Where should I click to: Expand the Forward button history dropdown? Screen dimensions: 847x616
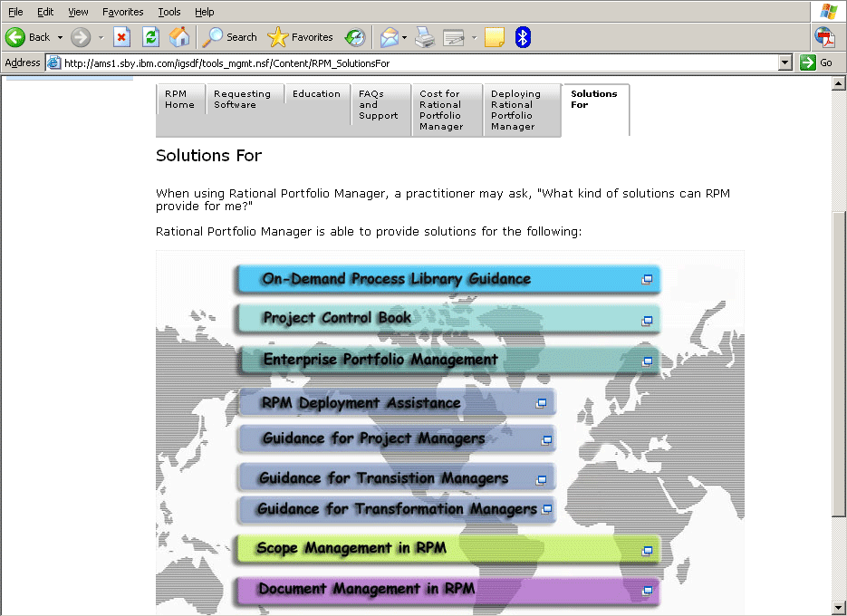[101, 37]
